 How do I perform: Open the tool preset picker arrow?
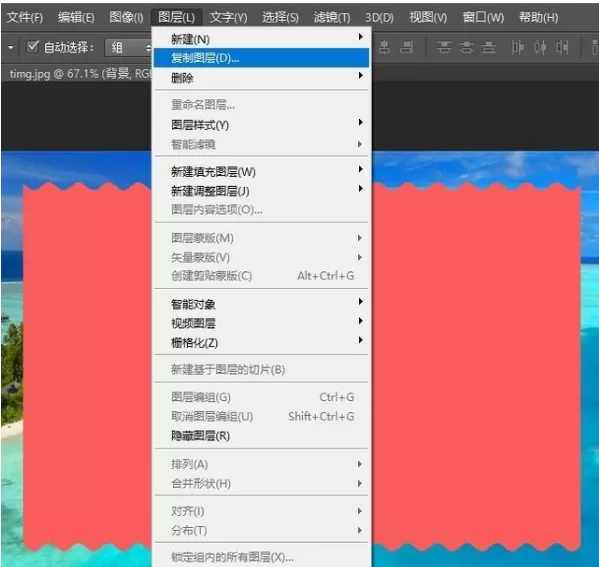11,47
